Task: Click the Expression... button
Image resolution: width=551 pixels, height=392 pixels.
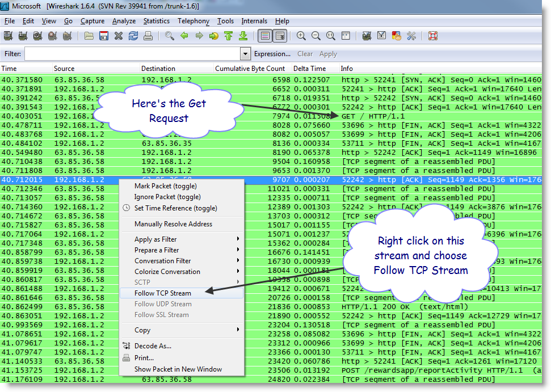Action: pos(272,54)
